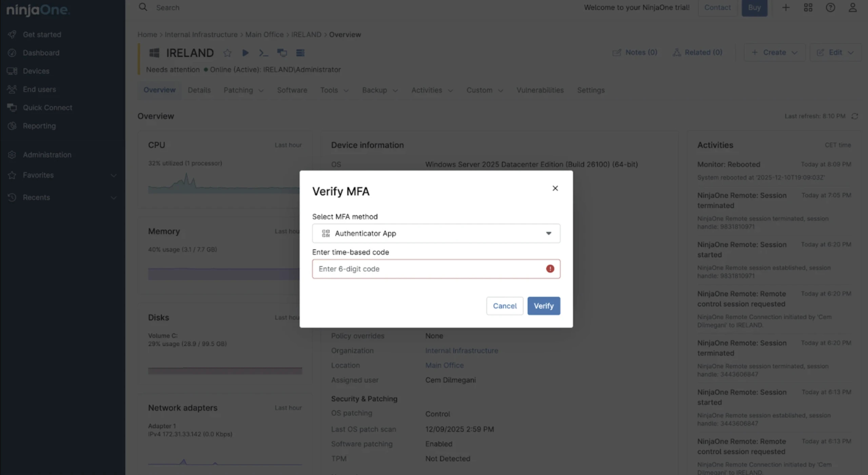Screen dimensions: 868x475
Task: Open the Internal Infrastructure organization link
Action: [x=461, y=351]
